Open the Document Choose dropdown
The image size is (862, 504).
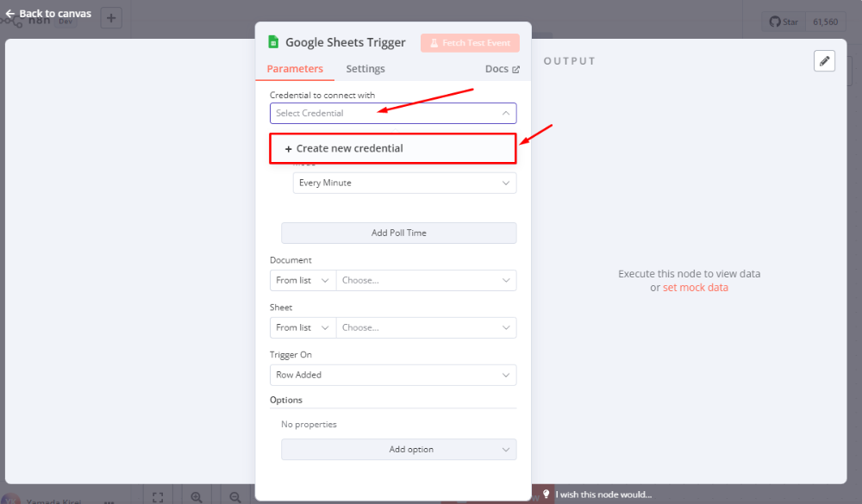pyautogui.click(x=426, y=280)
